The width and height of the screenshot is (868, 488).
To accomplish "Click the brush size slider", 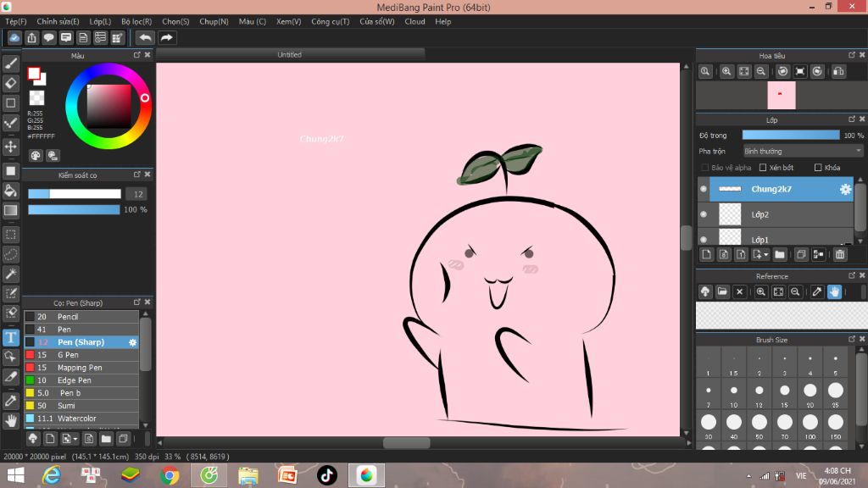I will tap(75, 194).
